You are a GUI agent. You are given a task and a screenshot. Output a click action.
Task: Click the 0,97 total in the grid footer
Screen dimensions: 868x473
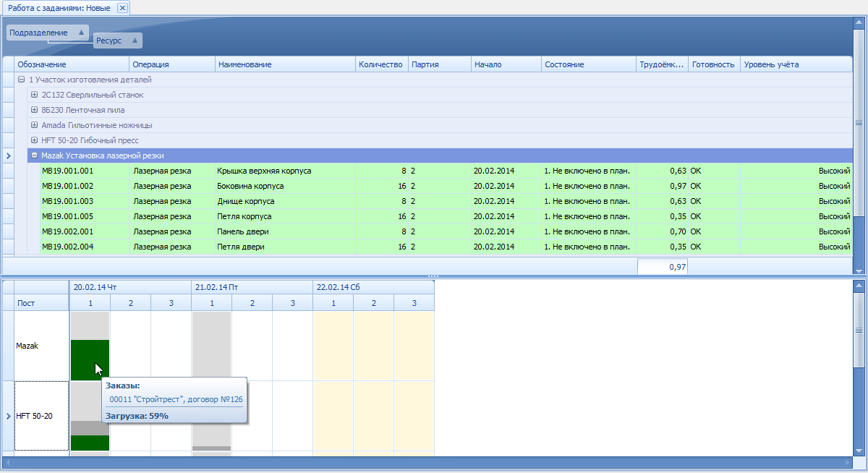(662, 267)
